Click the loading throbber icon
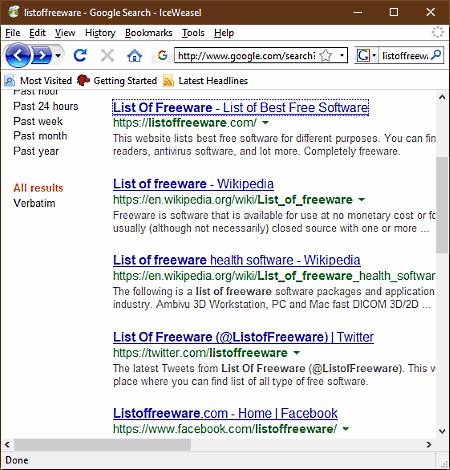 click(x=438, y=33)
